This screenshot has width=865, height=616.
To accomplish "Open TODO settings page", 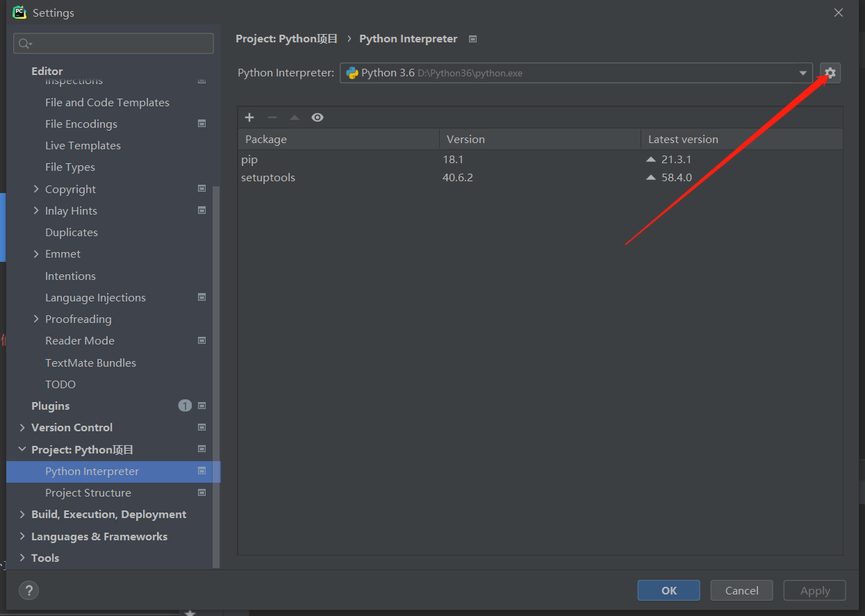I will tap(60, 384).
